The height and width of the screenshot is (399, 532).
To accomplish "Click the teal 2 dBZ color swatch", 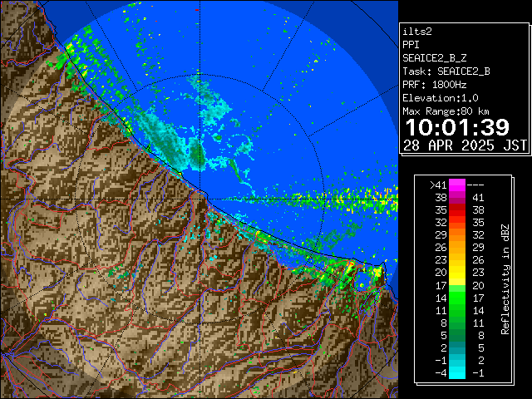I will click(x=457, y=347).
